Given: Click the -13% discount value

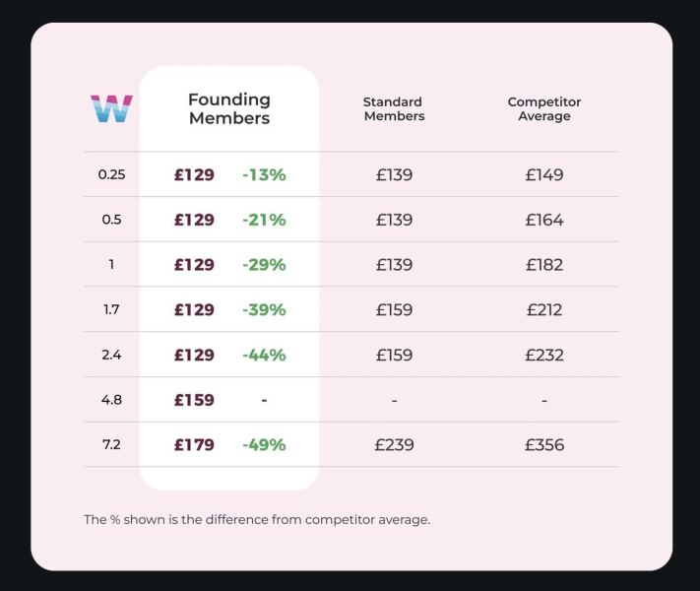Looking at the screenshot, I should pyautogui.click(x=264, y=175).
